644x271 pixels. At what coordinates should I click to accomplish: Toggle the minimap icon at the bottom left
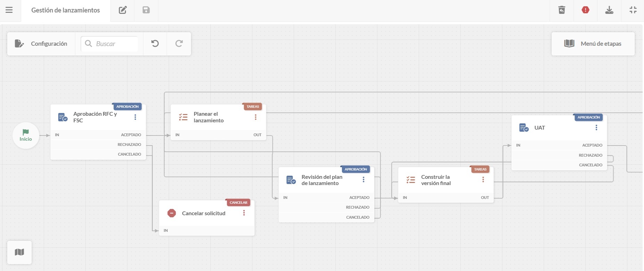tap(19, 252)
